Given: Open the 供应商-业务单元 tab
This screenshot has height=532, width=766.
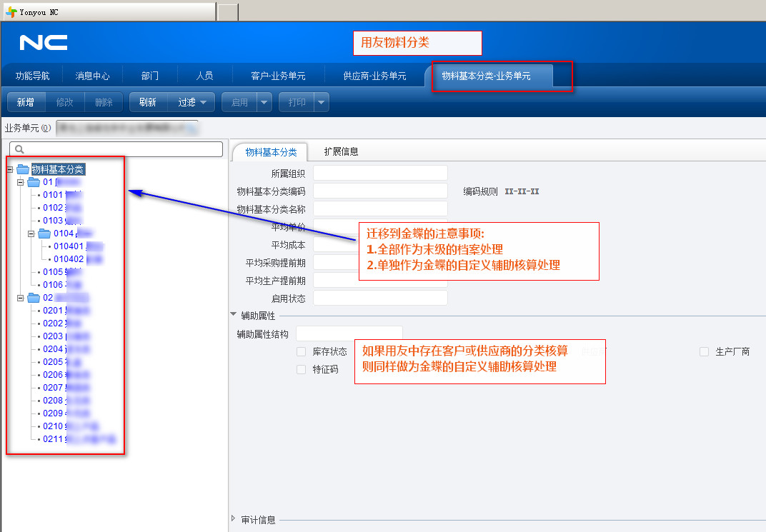Looking at the screenshot, I should [374, 76].
